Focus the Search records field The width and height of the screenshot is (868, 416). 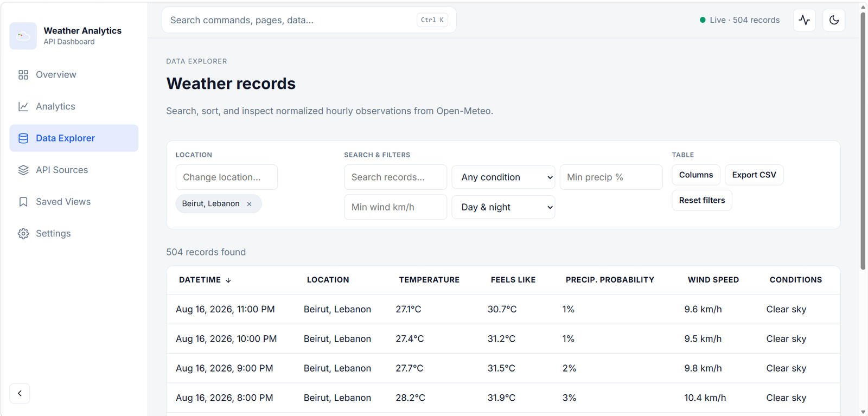[x=395, y=177]
